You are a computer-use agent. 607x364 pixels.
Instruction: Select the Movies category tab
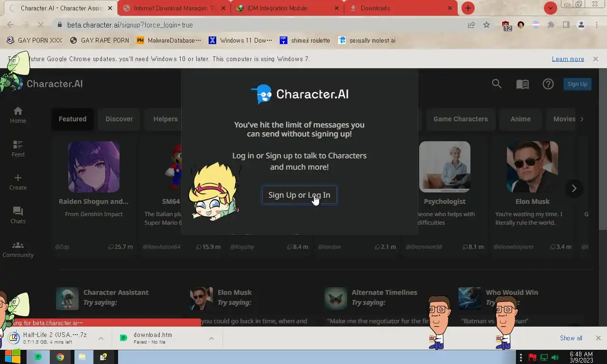point(564,119)
